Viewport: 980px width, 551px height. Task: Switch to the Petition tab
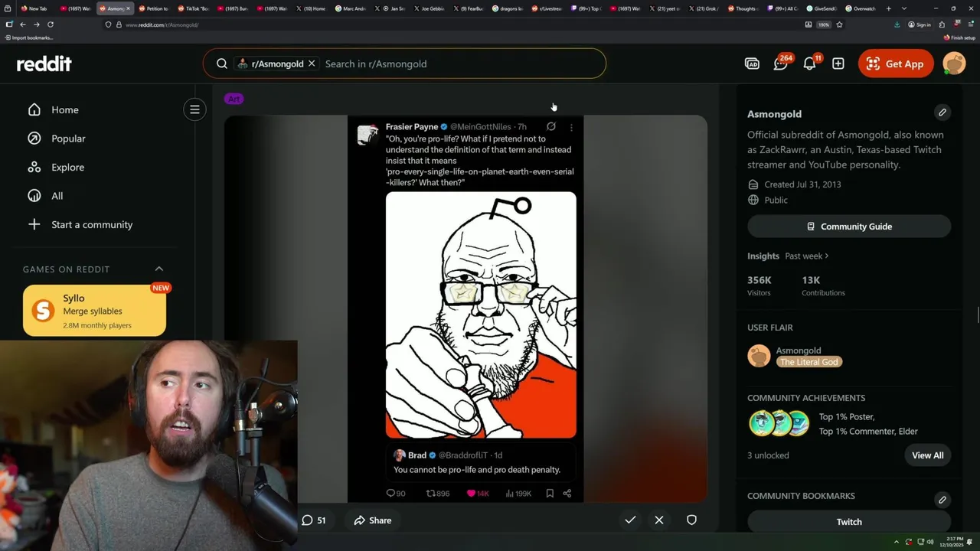click(x=155, y=8)
